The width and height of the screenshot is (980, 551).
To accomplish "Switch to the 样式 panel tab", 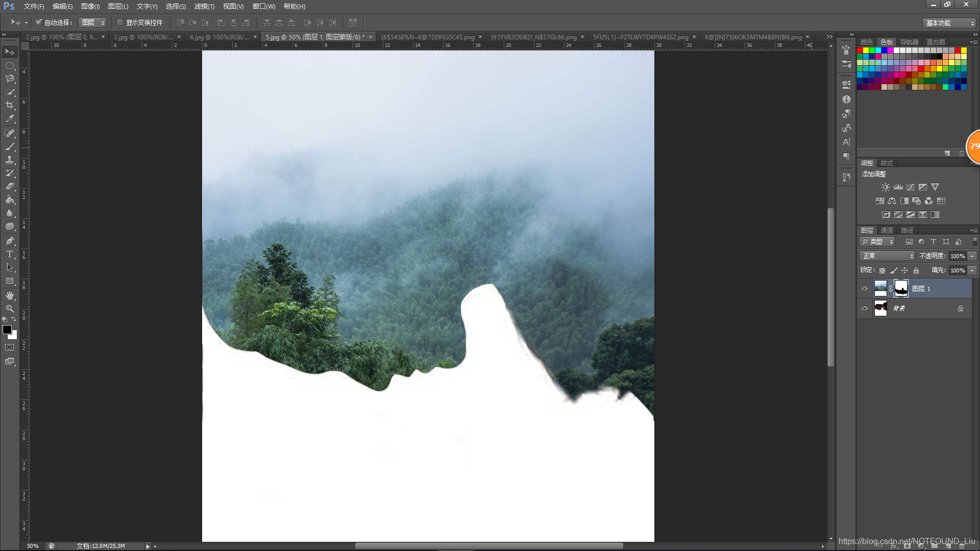I will click(887, 163).
